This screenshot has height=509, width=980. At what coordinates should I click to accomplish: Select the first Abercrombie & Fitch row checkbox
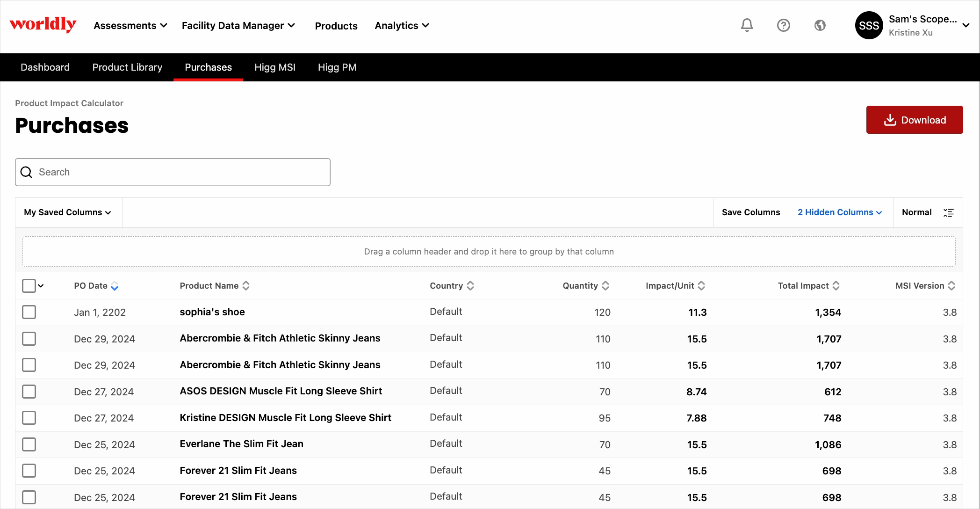(x=29, y=339)
